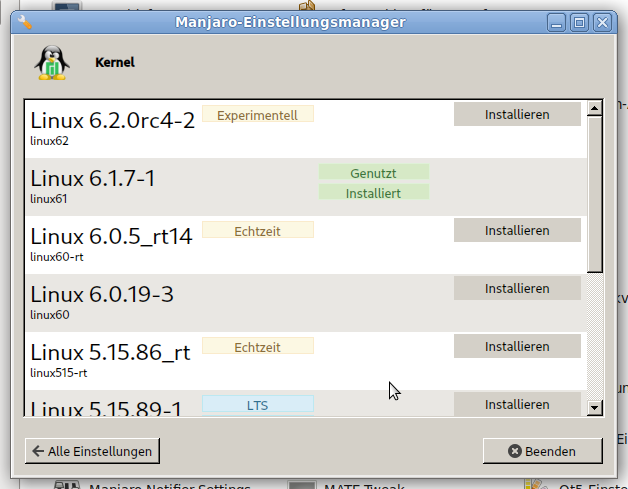
Task: Click the linux60 package name
Action: (x=50, y=315)
